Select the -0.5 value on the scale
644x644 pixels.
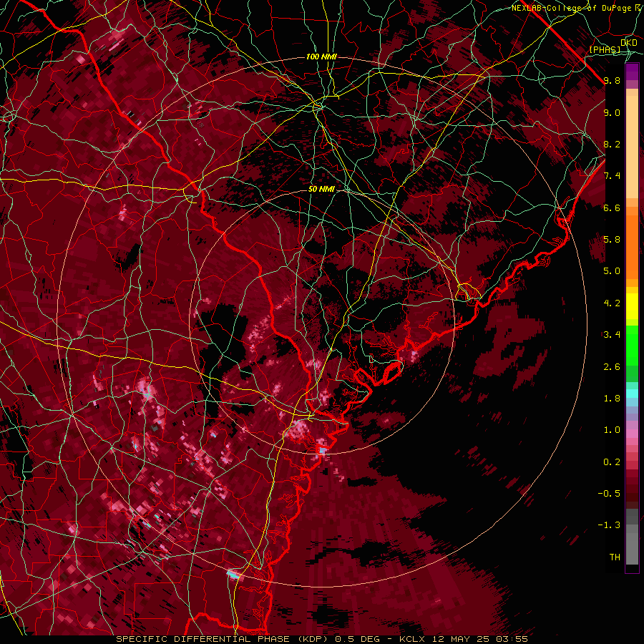click(609, 494)
